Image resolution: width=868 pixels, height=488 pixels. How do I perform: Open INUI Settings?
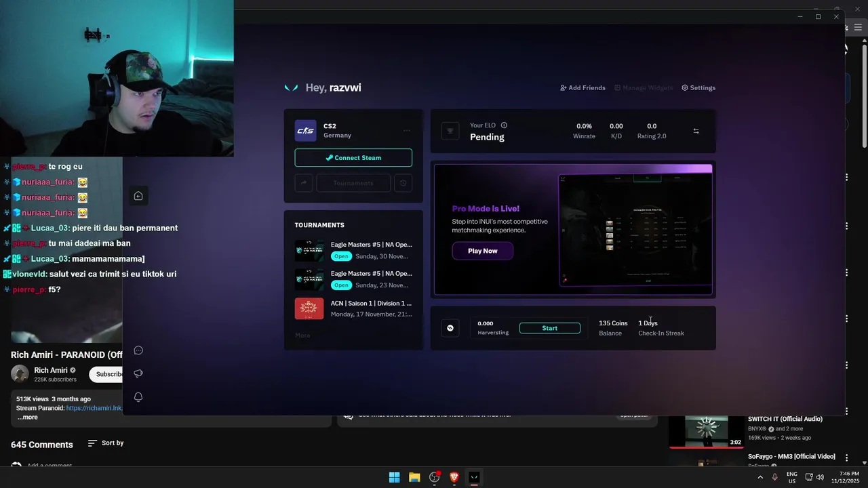[698, 87]
